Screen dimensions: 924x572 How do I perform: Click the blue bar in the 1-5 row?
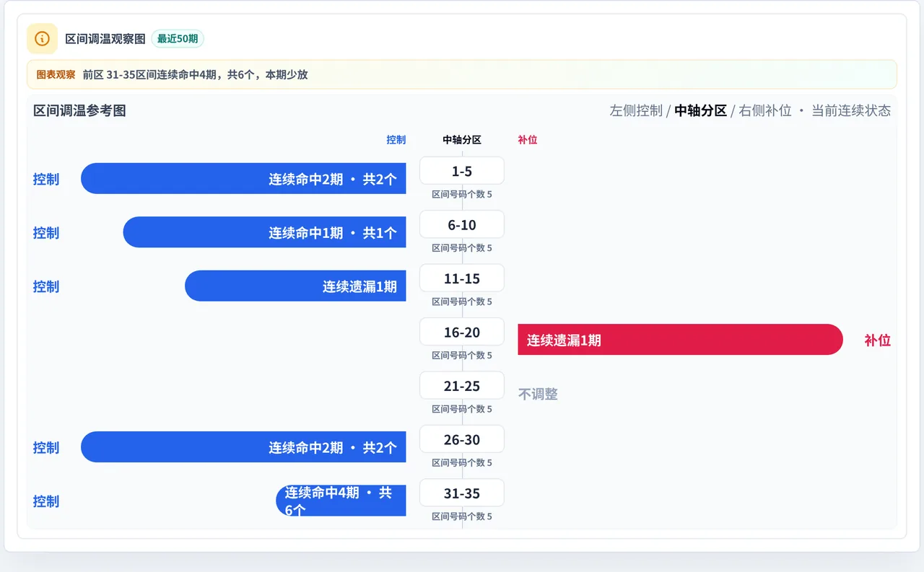click(243, 178)
